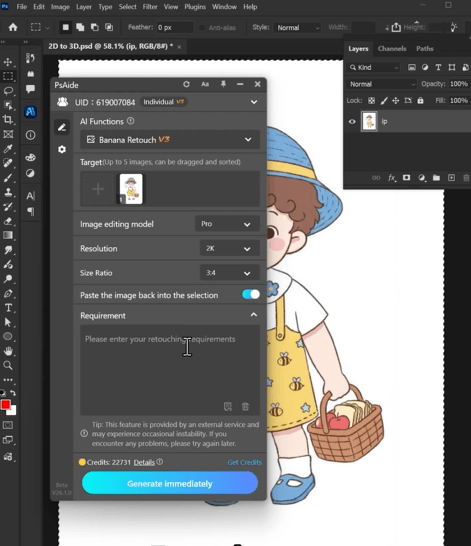The image size is (471, 546).
Task: Click the requirement text area
Action: pyautogui.click(x=170, y=370)
